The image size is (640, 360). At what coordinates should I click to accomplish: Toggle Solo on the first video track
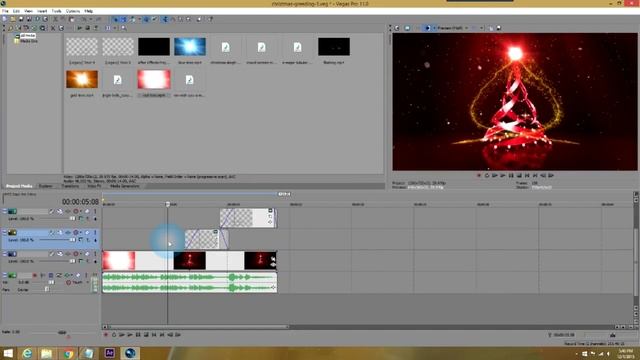point(95,211)
